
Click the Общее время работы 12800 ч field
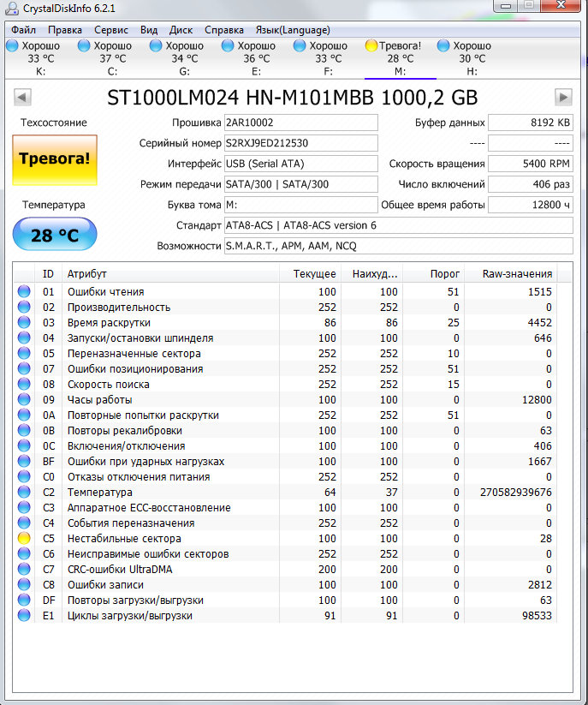tap(531, 205)
